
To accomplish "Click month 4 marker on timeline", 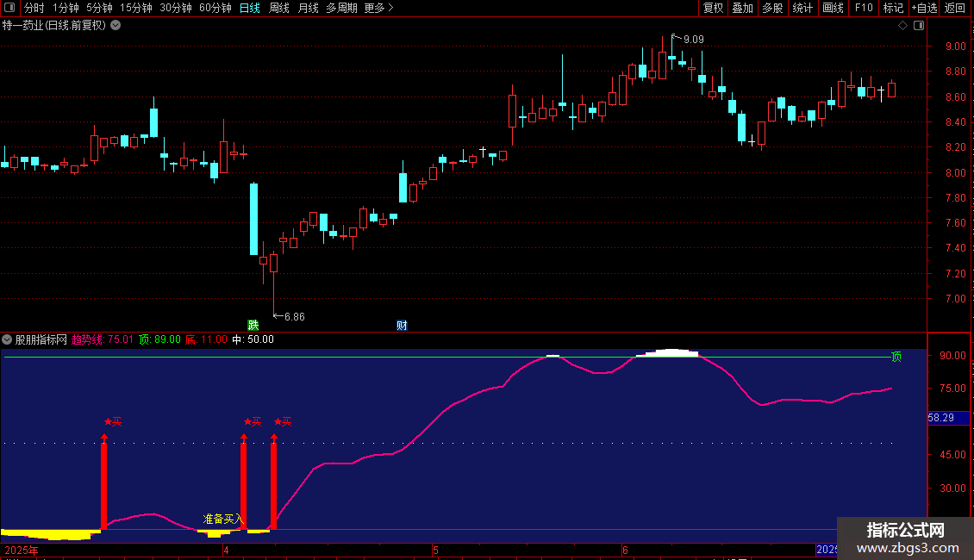I will 226,550.
